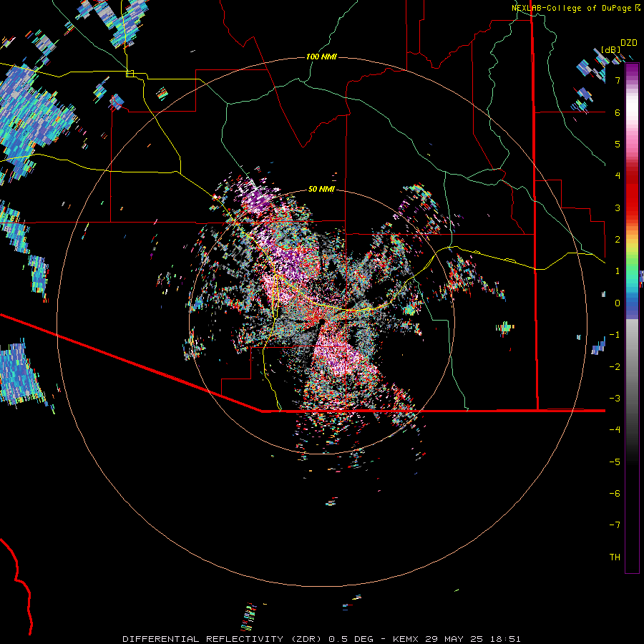644x644 pixels.
Task: Click "DIFFERENTIAL REFLECTIVITY" in the bottom caption
Action: (203, 639)
